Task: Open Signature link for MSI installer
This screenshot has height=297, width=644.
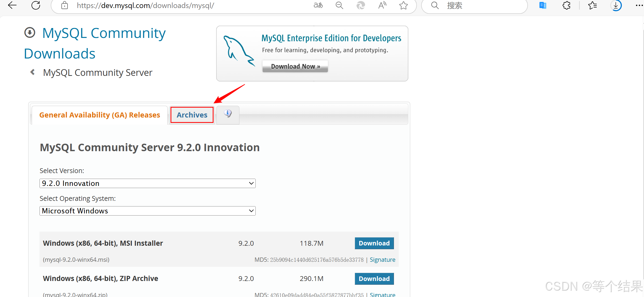Action: tap(382, 260)
